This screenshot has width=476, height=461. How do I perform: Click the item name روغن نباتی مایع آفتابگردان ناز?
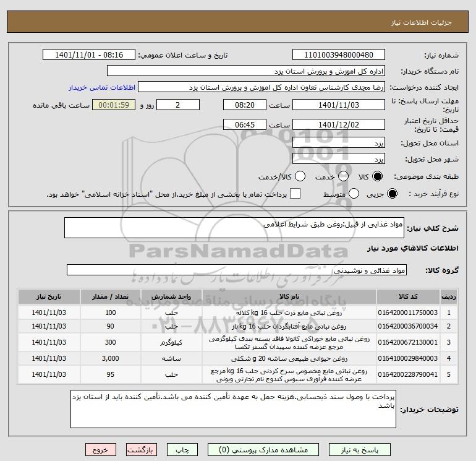[x=289, y=326]
